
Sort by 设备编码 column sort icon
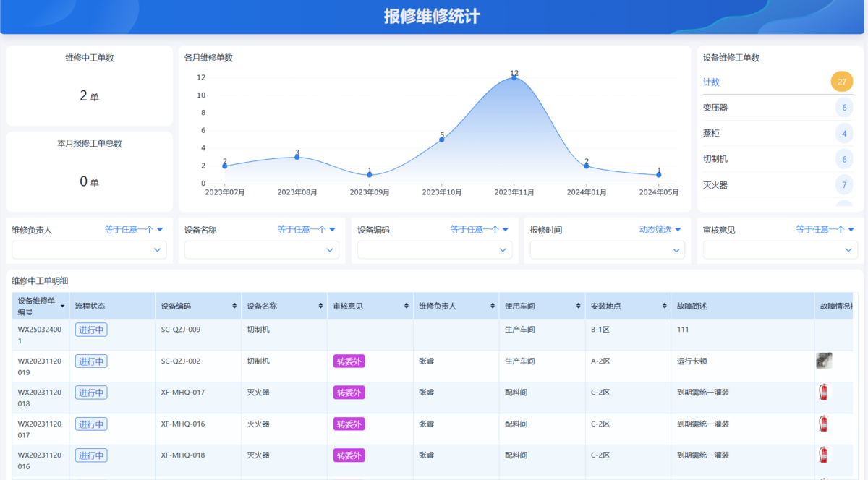(234, 307)
